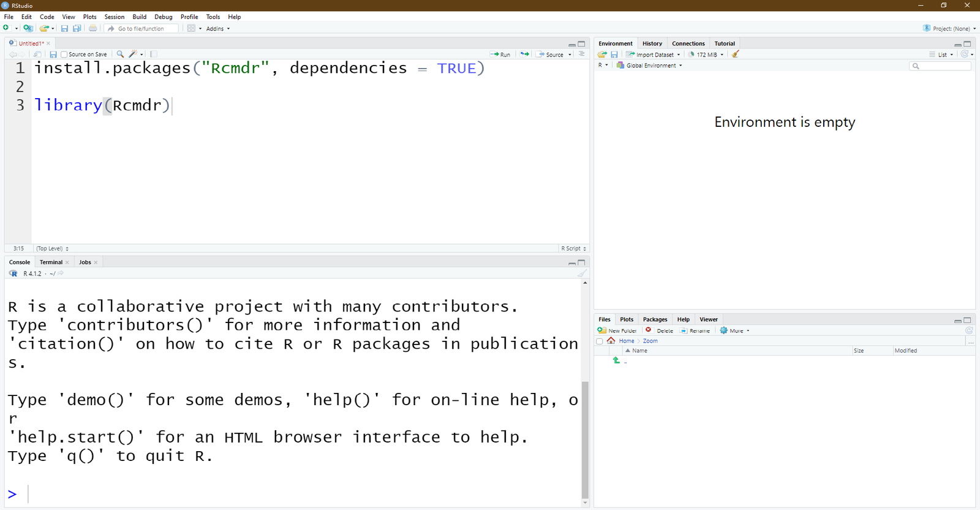Click the compile report notebook icon
This screenshot has height=510, width=980.
click(x=154, y=54)
